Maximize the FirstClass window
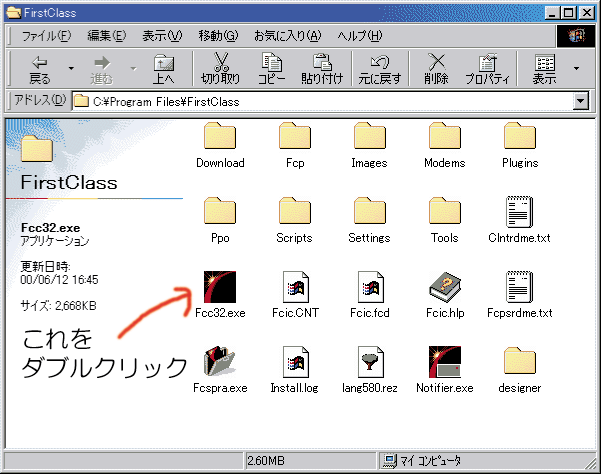The width and height of the screenshot is (601, 474). 568,13
